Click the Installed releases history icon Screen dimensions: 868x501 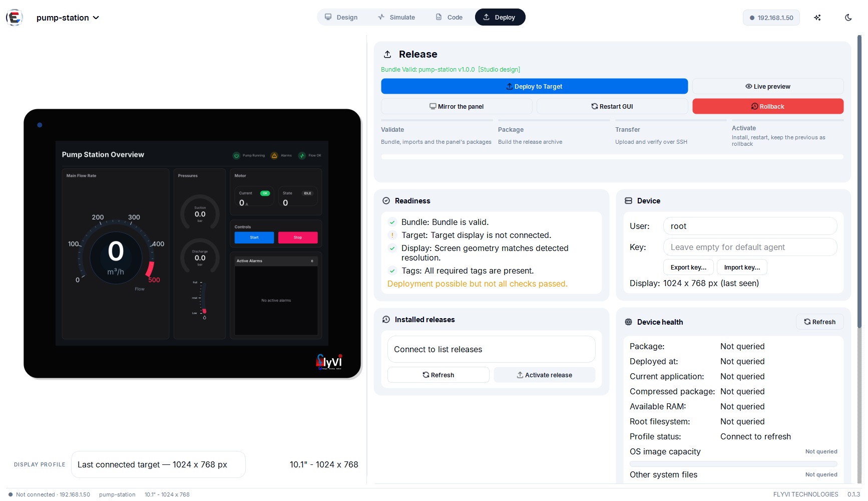[386, 320]
